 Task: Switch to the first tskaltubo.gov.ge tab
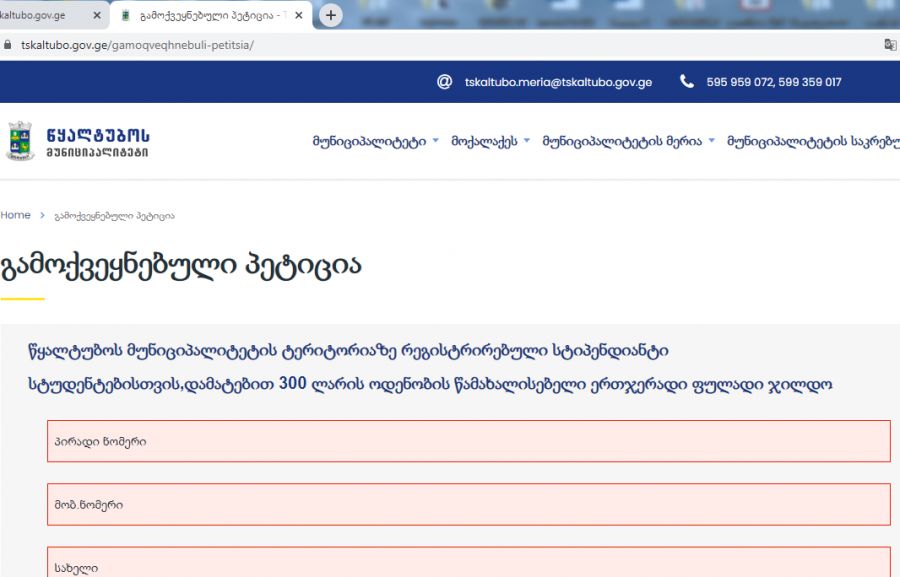tap(40, 16)
